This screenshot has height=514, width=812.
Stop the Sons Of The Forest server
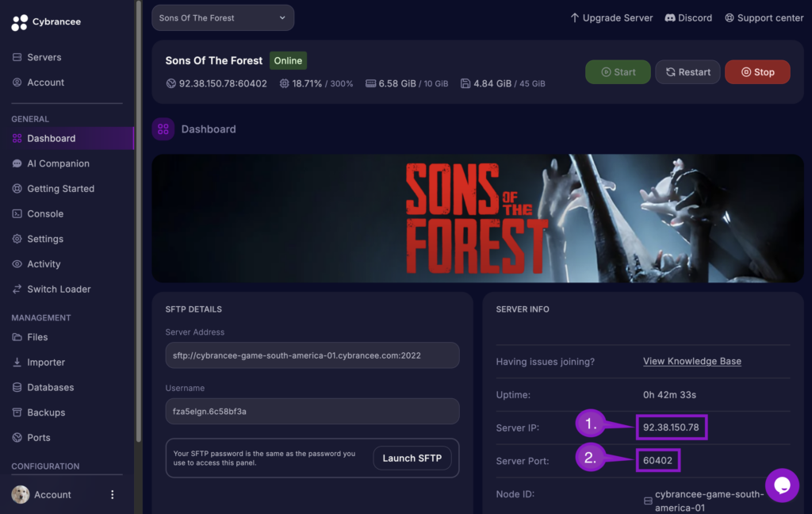click(x=756, y=71)
